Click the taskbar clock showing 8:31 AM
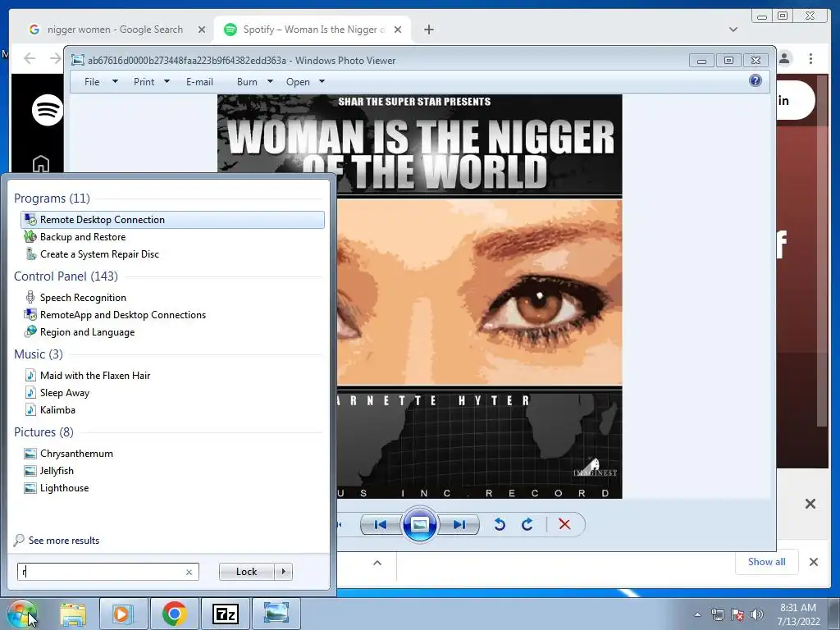The image size is (840, 630). [x=798, y=614]
